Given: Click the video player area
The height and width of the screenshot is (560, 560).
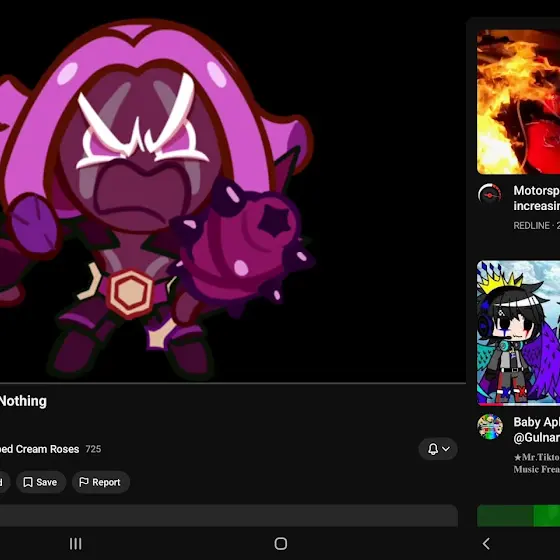Looking at the screenshot, I should click(x=233, y=191).
